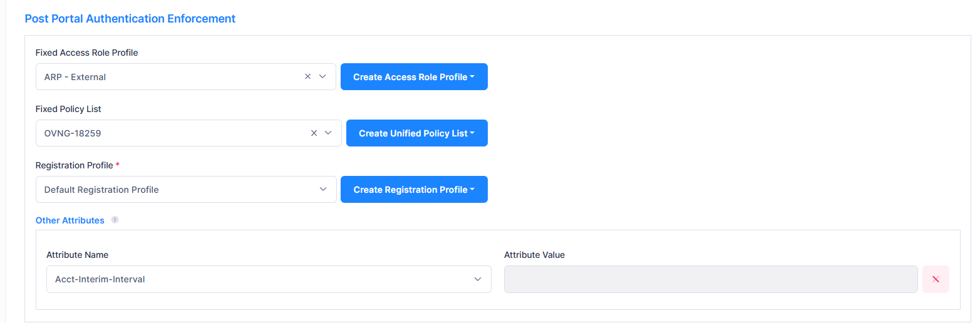Image resolution: width=980 pixels, height=323 pixels.
Task: Focus the Attribute Value text field
Action: coord(710,279)
